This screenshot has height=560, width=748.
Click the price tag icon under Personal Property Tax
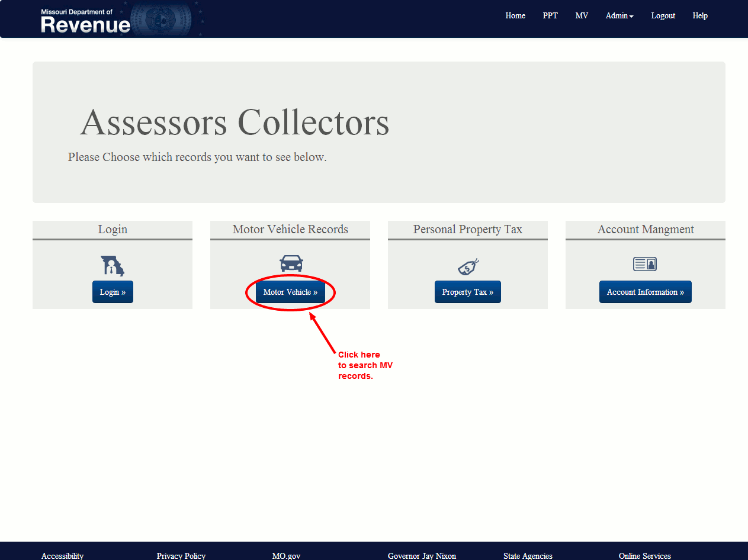point(467,266)
